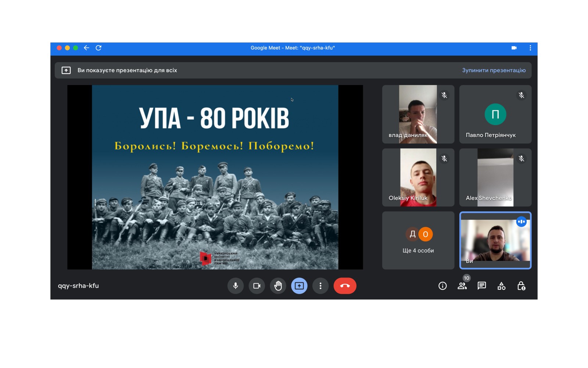Click 'Ви показуєте презентацію для всіх' text
Image resolution: width=588 pixels, height=368 pixels.
127,70
